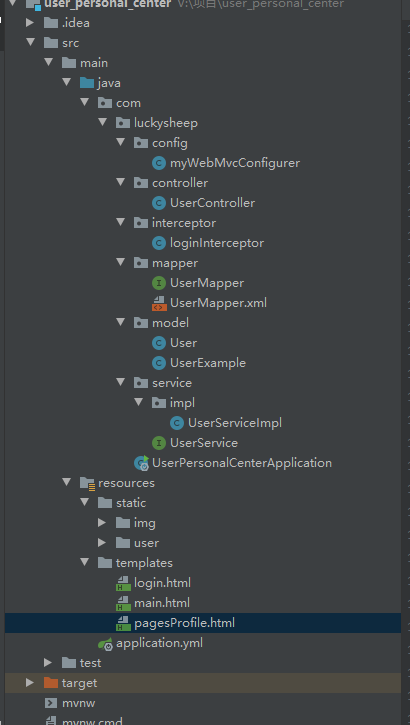
Task: Collapse the resources folder arrow
Action: coord(67,482)
